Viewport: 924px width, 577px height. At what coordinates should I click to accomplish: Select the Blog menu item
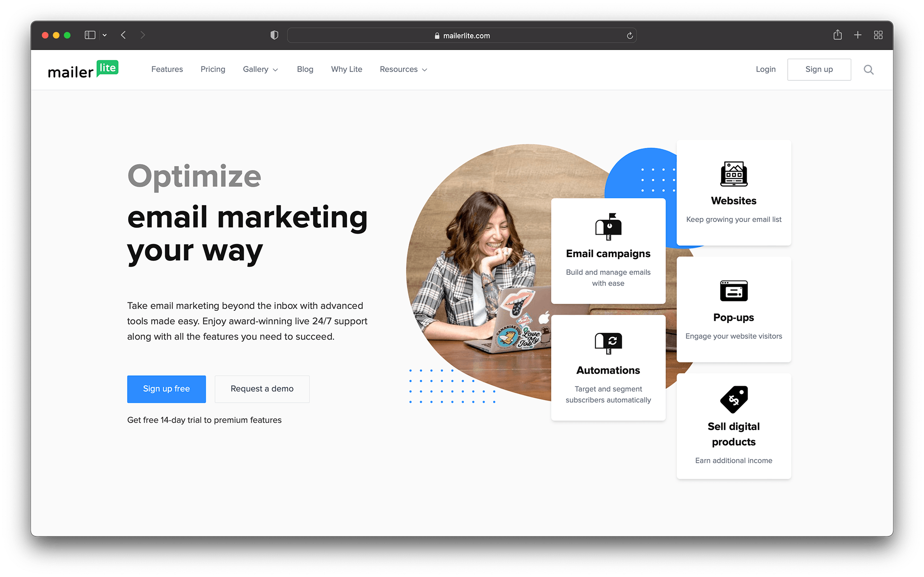[x=305, y=69]
